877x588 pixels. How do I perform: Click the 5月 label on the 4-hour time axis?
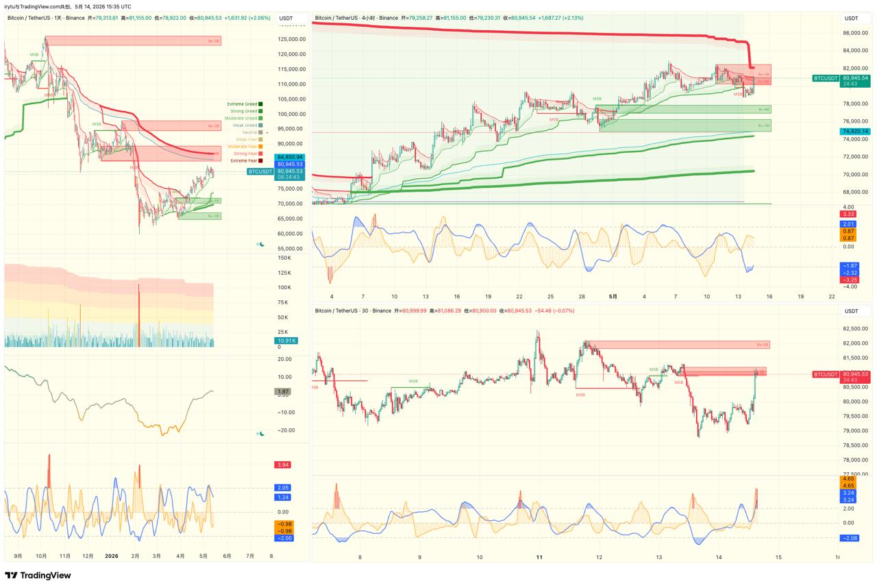[x=613, y=297]
